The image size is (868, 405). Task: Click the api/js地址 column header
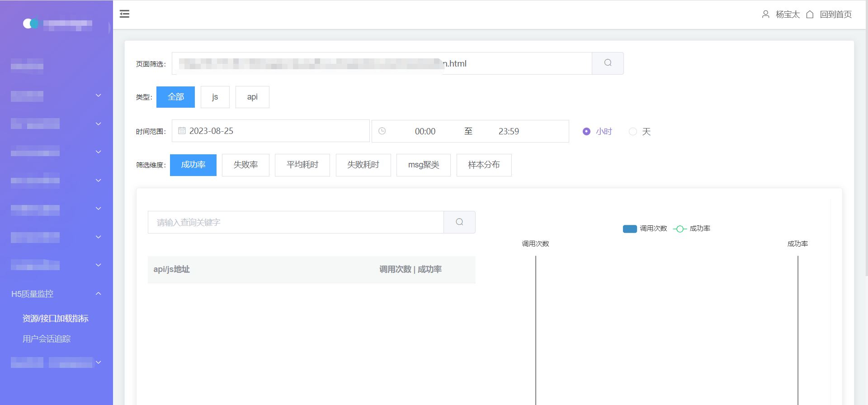(171, 269)
